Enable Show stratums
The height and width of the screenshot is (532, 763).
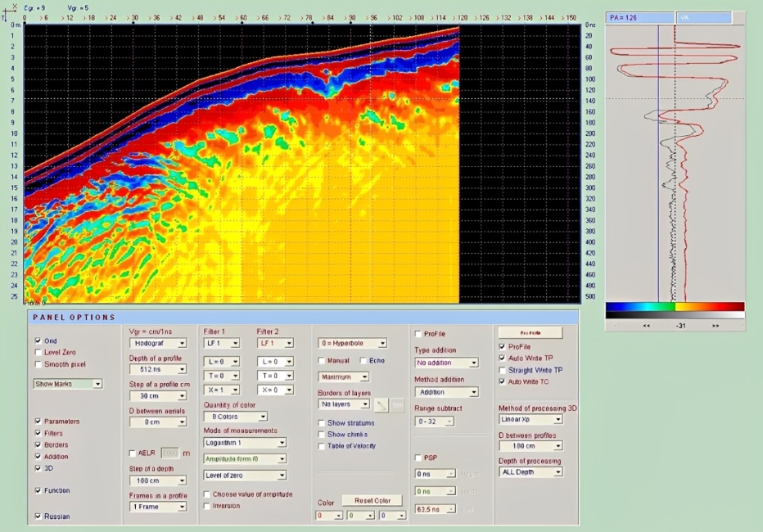tap(321, 423)
